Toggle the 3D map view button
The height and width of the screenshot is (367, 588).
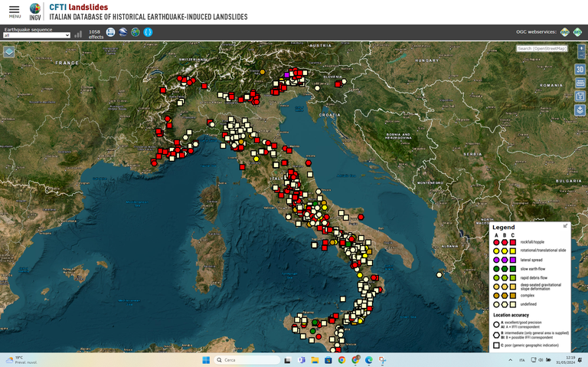580,70
